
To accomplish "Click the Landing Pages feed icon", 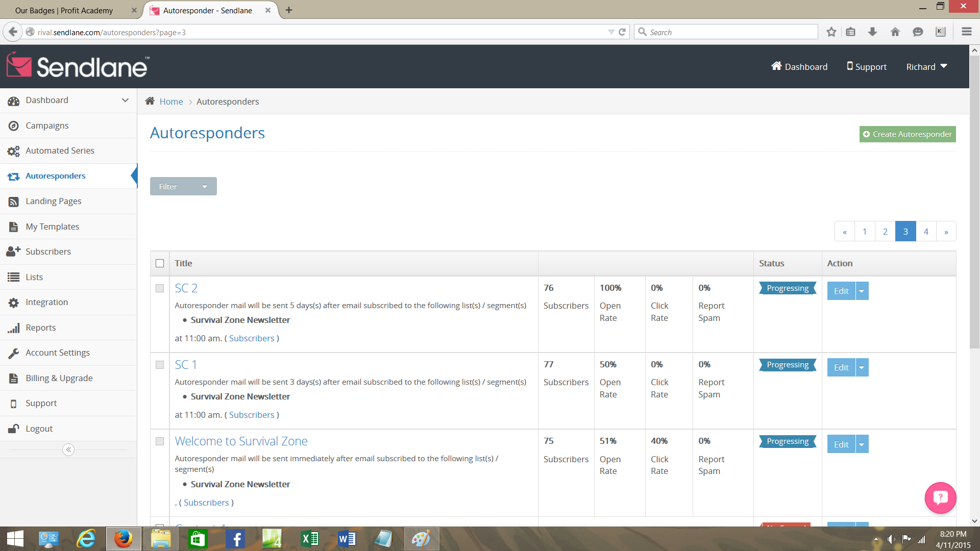I will pos(13,202).
